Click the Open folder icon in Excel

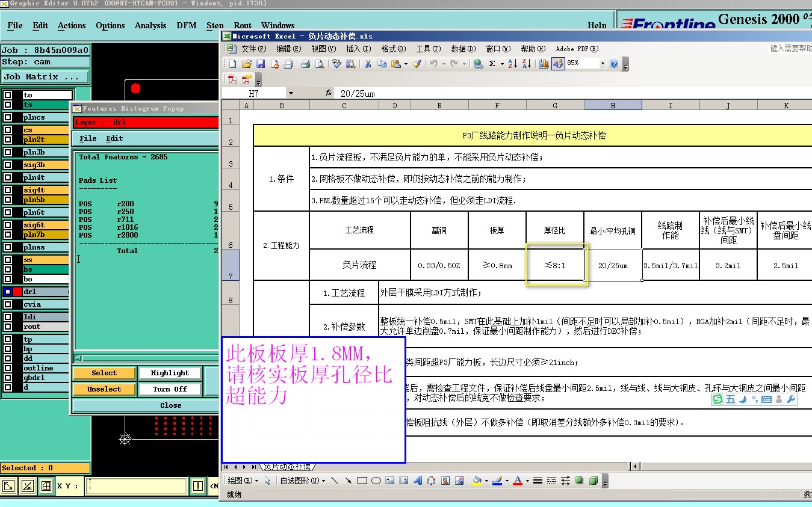247,64
